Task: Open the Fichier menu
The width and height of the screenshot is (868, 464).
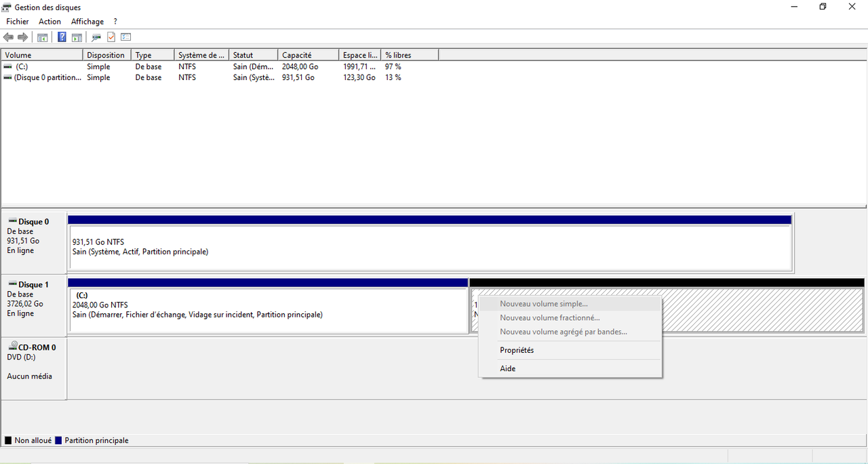Action: 18,22
